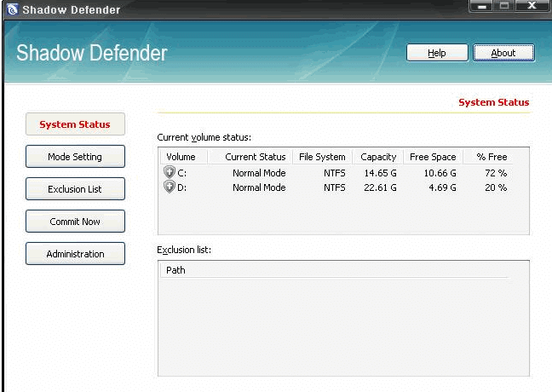Image resolution: width=552 pixels, height=392 pixels.
Task: Click the 72 % free value
Action: click(496, 173)
